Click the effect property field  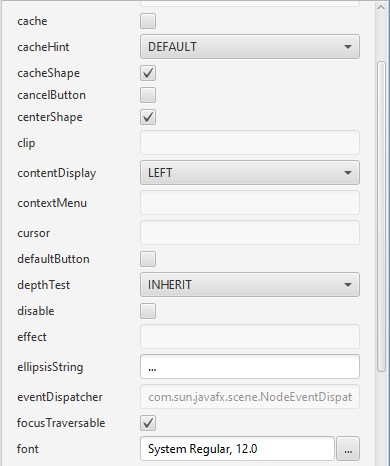[250, 337]
